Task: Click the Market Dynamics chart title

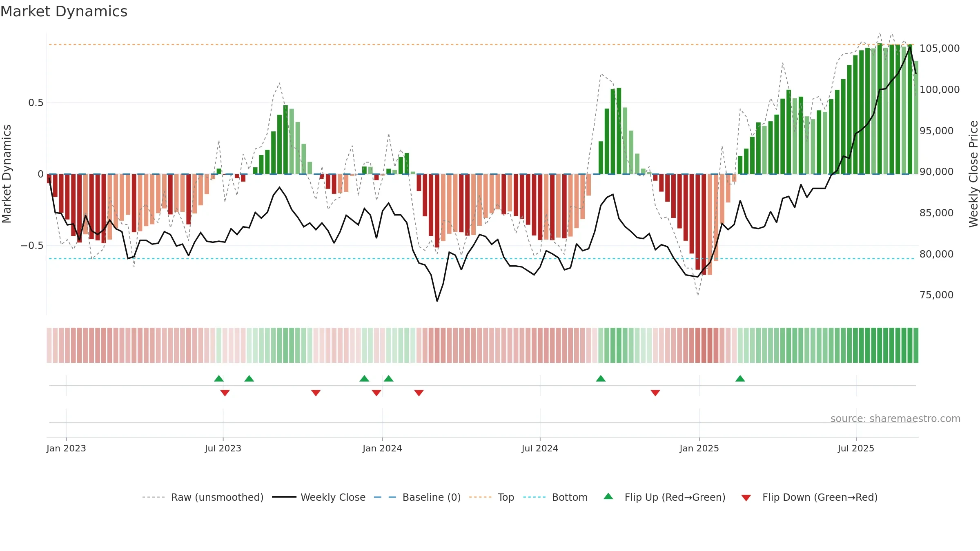Action: click(x=64, y=11)
